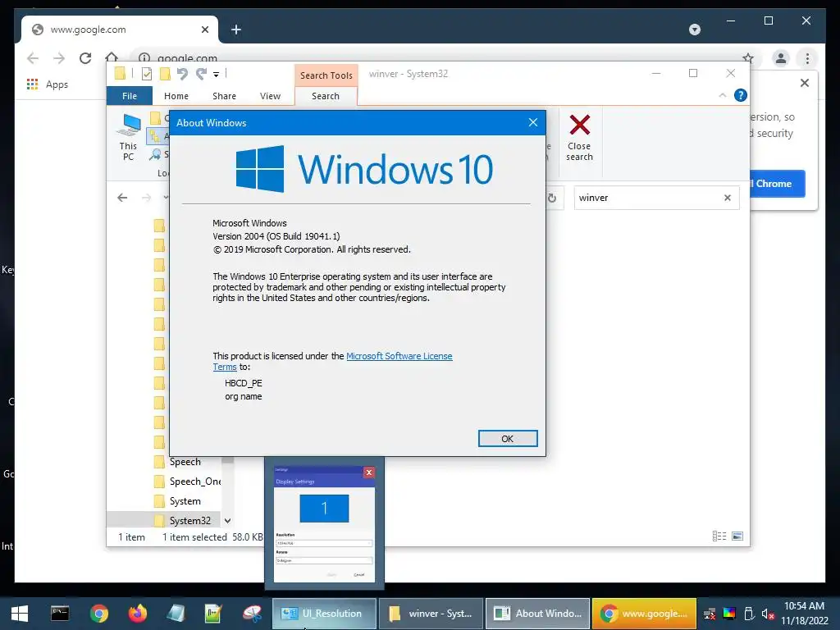
Task: Launch Chrome from pinned taskbar icon
Action: click(x=99, y=614)
